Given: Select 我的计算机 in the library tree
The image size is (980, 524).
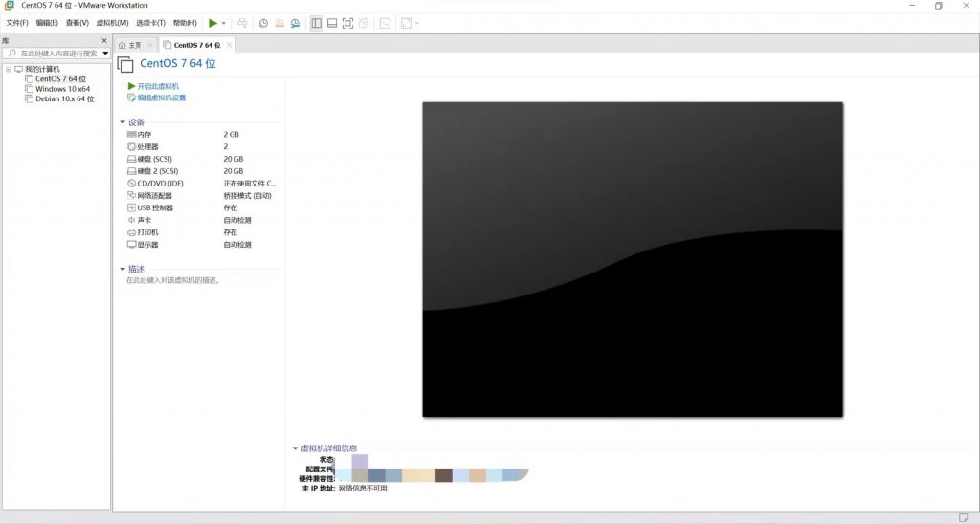Looking at the screenshot, I should 42,70.
